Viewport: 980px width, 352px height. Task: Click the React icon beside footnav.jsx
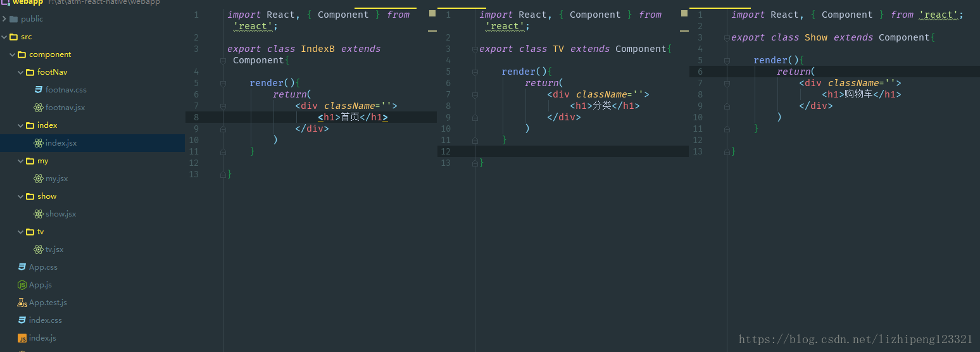[x=39, y=108]
